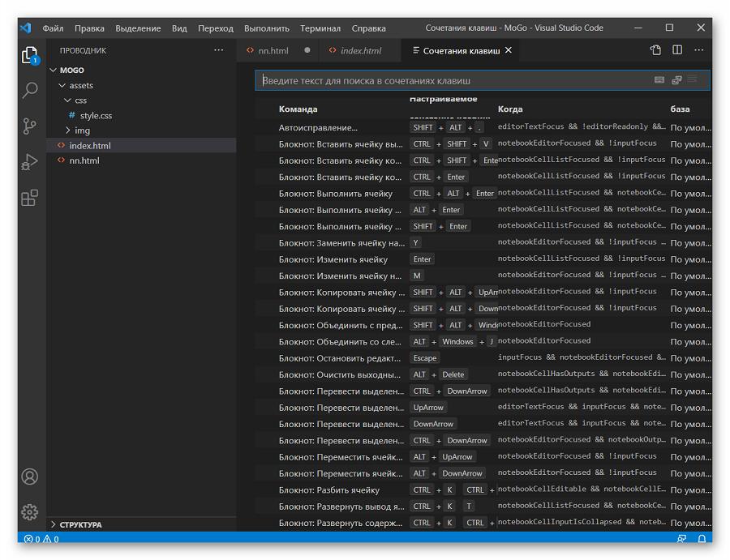
Task: Click the база column header
Action: (680, 109)
